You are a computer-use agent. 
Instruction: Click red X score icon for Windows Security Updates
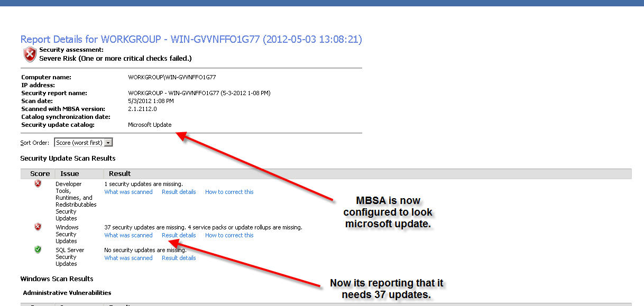pyautogui.click(x=38, y=227)
